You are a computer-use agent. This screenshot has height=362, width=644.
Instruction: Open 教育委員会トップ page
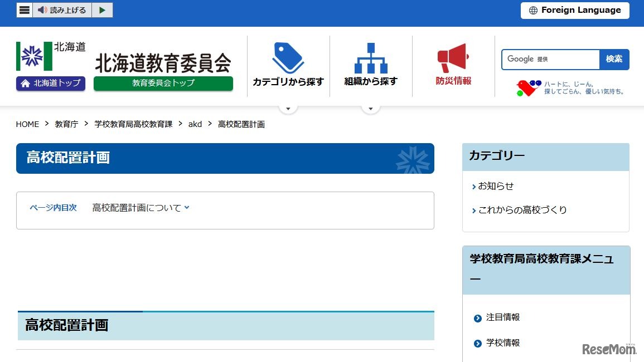tap(163, 84)
